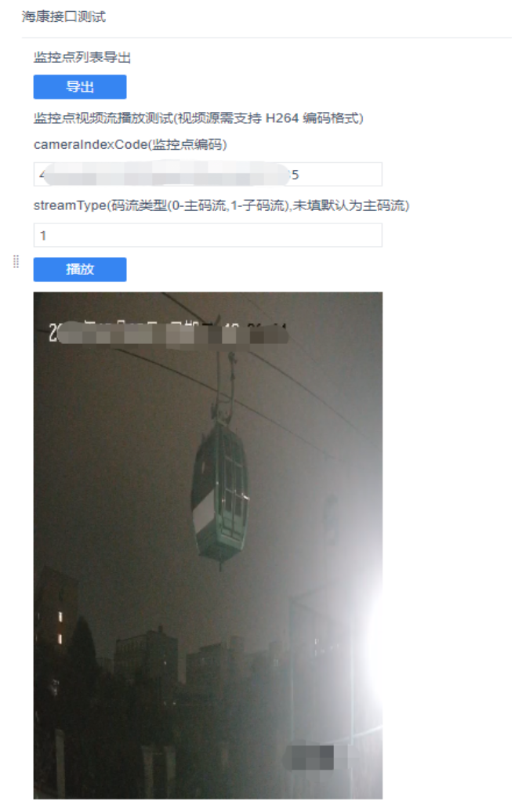522x812 pixels.
Task: Click the 导出 export button
Action: (x=80, y=86)
